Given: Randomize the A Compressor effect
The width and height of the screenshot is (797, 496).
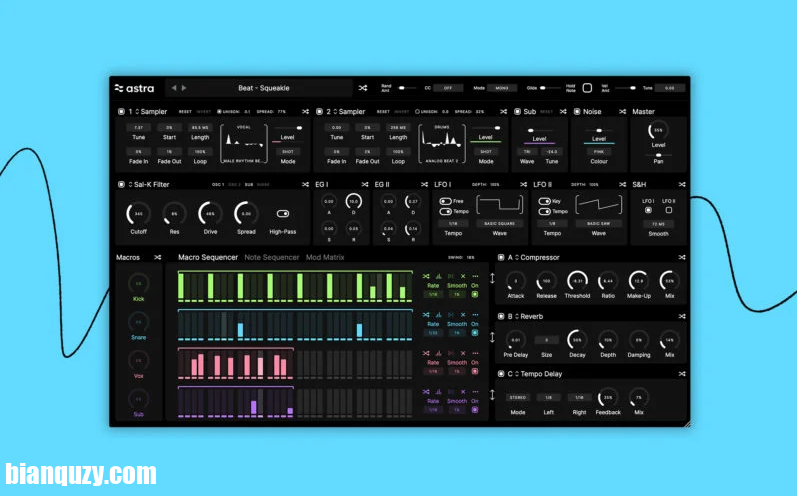Looking at the screenshot, I should click(x=682, y=257).
